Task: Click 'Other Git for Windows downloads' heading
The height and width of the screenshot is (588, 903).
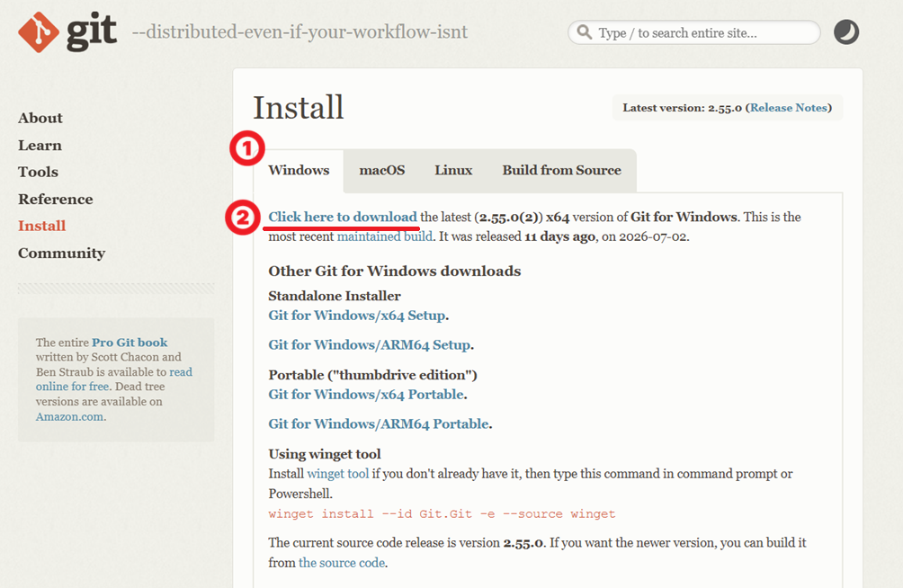Action: [395, 271]
